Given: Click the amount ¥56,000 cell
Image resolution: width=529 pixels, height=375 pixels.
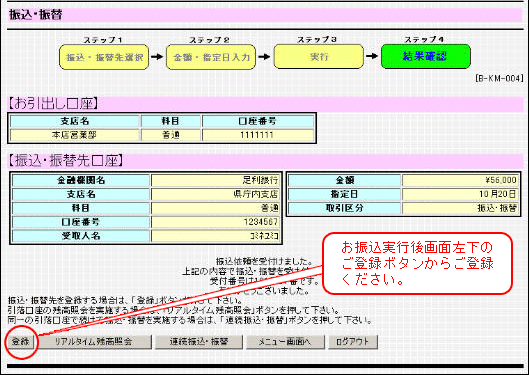Looking at the screenshot, I should pos(460,180).
